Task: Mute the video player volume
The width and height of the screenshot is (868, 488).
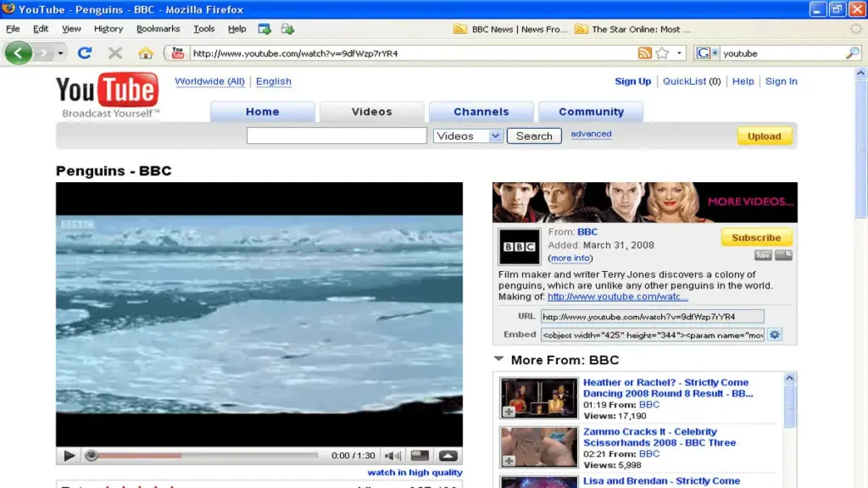Action: 392,456
